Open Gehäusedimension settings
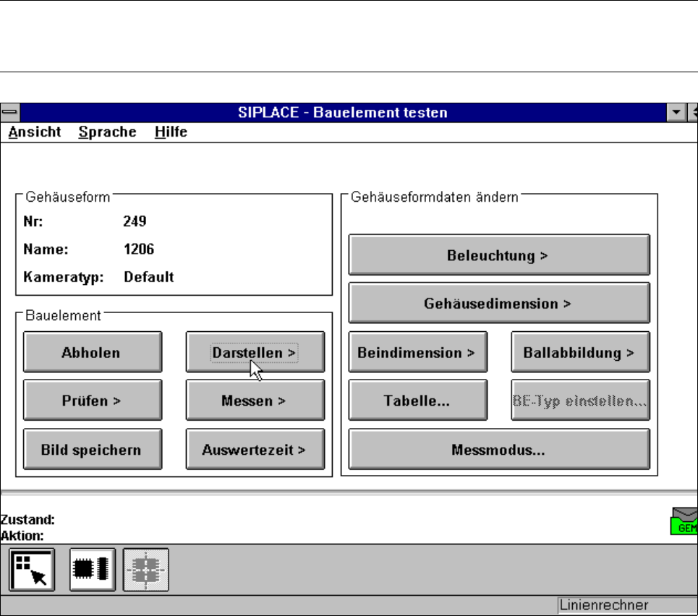 [x=499, y=303]
